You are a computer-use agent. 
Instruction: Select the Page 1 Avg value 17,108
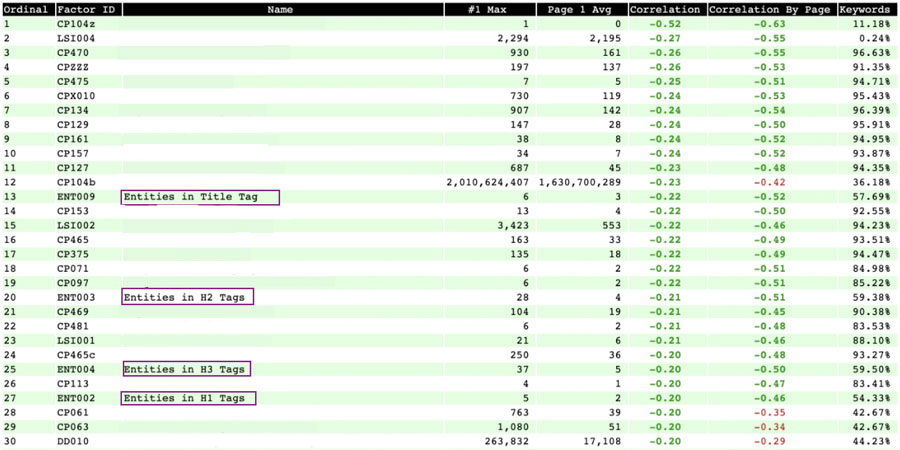602,441
